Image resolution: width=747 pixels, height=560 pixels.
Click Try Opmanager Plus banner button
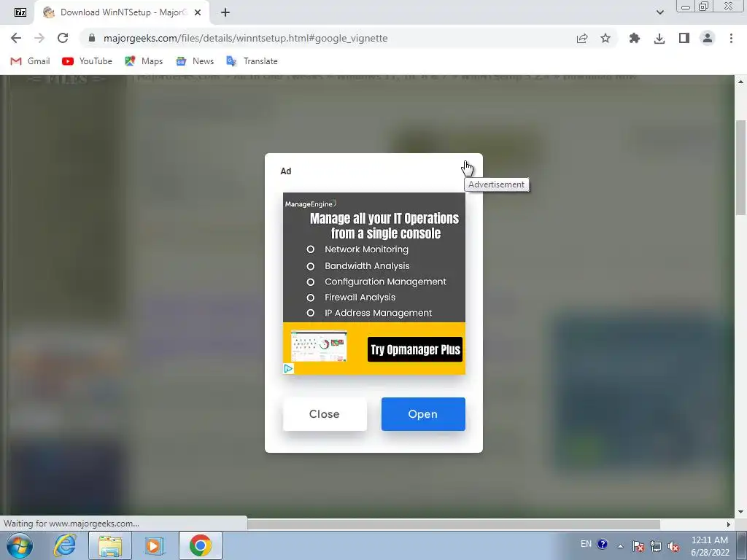pyautogui.click(x=415, y=349)
